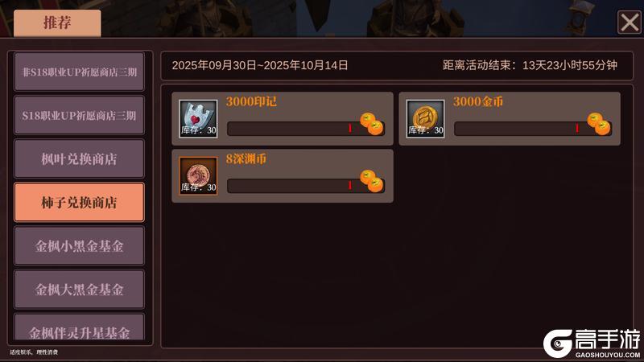The height and width of the screenshot is (362, 644).
Task: Click the event countdown timer text
Action: [x=530, y=65]
